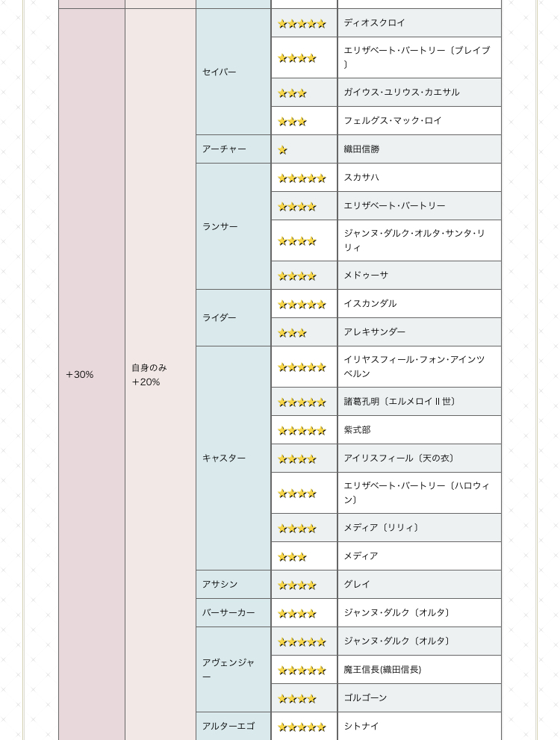
Task: Click the ＋30% bonus cell
Action: [x=80, y=375]
